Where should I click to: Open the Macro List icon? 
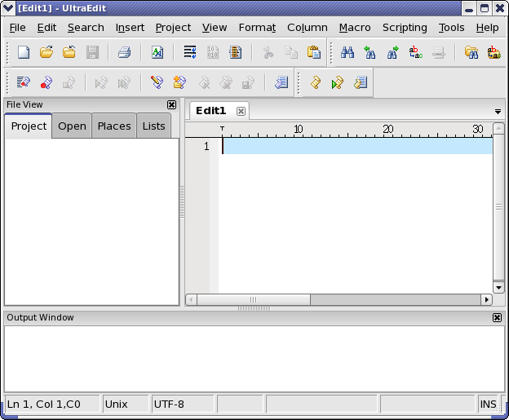[x=281, y=82]
